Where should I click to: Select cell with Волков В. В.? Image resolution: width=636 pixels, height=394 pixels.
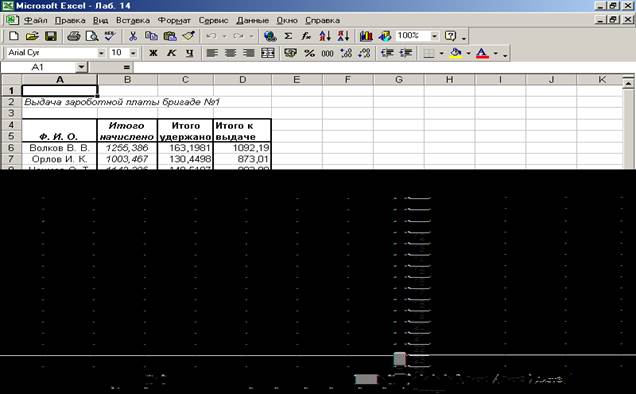59,148
